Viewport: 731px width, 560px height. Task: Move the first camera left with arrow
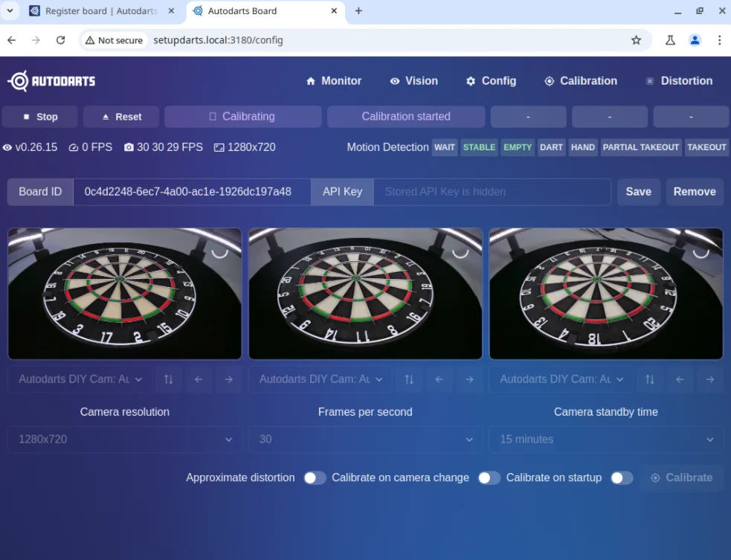coord(199,379)
